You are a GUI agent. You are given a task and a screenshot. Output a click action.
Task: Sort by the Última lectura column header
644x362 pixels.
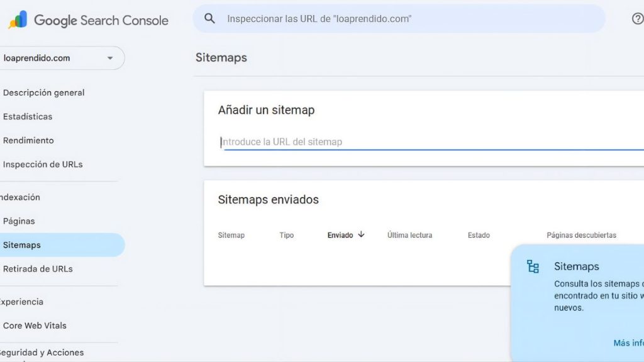(410, 235)
